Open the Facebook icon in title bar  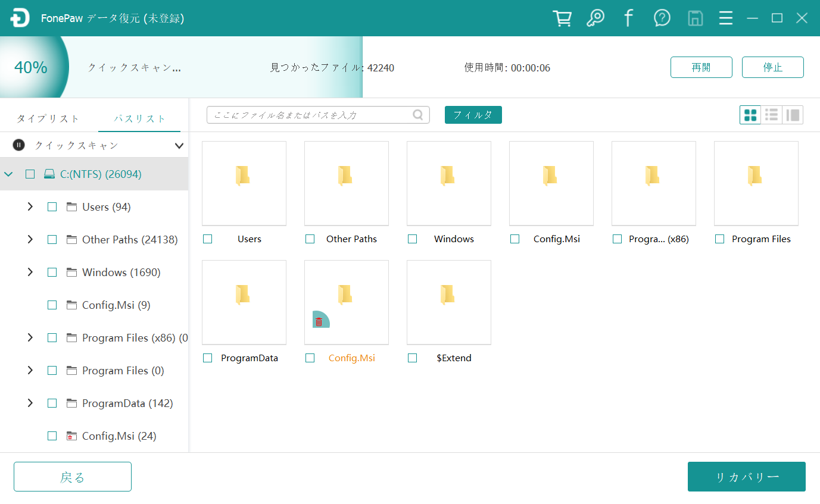[x=628, y=18]
